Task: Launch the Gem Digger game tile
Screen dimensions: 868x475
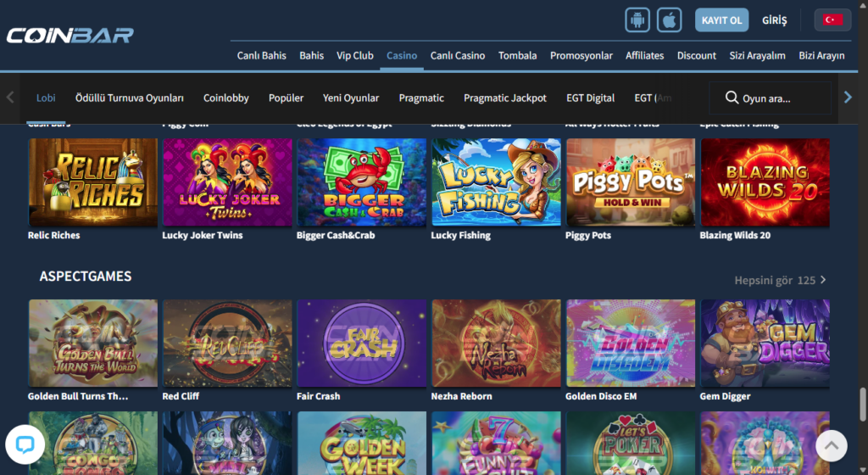Action: [x=765, y=343]
